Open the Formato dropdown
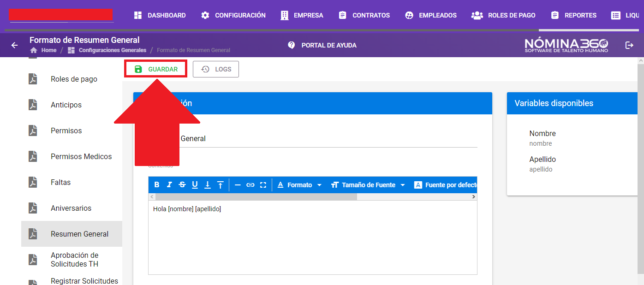 pos(300,185)
